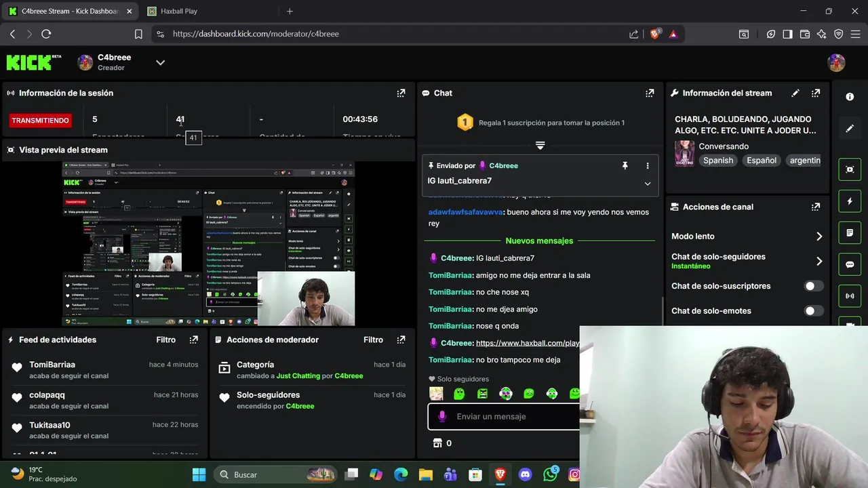Select the C4breee Stream Kick Dashboard tab
Viewport: 868px width, 488px height.
point(70,11)
